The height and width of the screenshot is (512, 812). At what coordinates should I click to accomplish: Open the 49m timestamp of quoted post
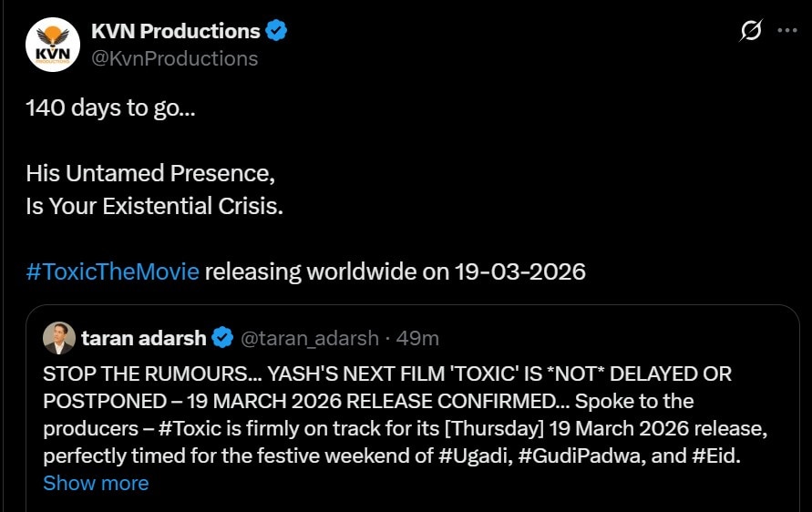coord(418,339)
